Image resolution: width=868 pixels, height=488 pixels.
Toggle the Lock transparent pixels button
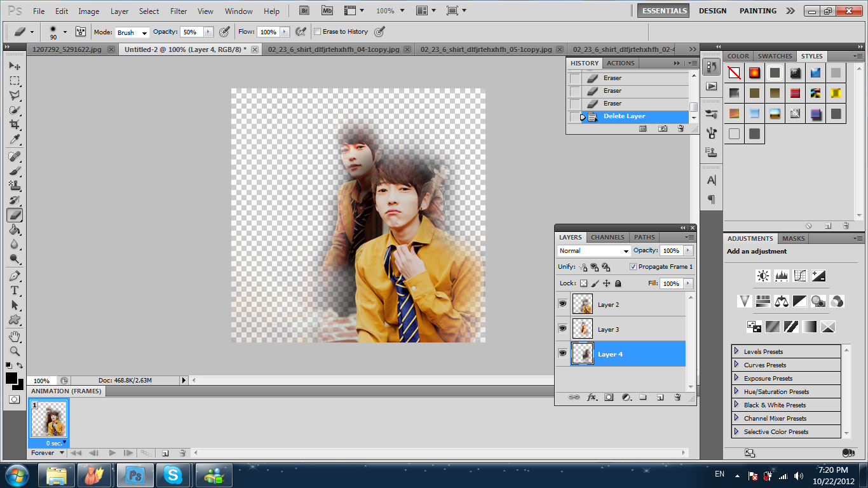(x=583, y=283)
